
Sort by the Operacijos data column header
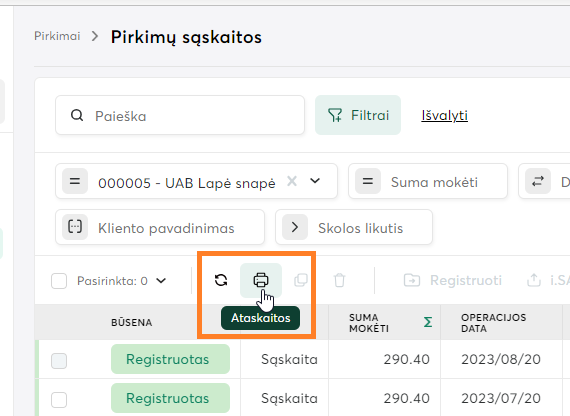(x=493, y=323)
